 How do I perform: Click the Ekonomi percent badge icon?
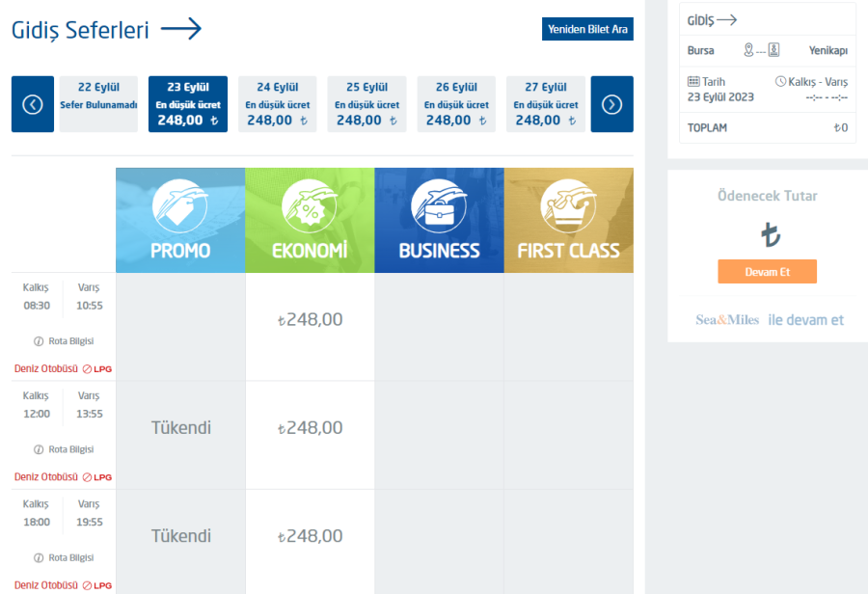[x=310, y=206]
